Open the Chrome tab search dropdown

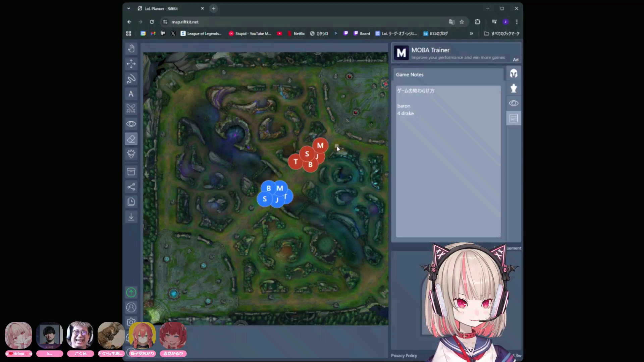[129, 8]
